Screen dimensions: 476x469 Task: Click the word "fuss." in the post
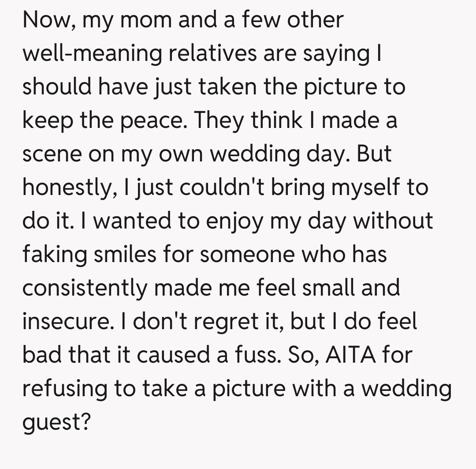click(262, 355)
